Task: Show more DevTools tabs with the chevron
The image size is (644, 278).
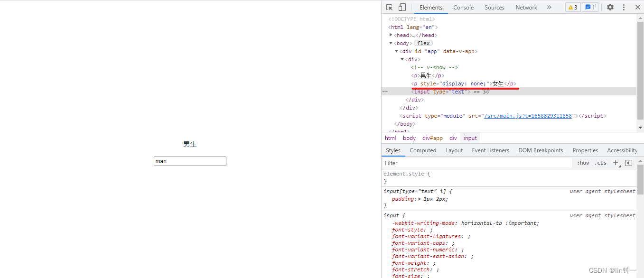Action: coord(549,7)
